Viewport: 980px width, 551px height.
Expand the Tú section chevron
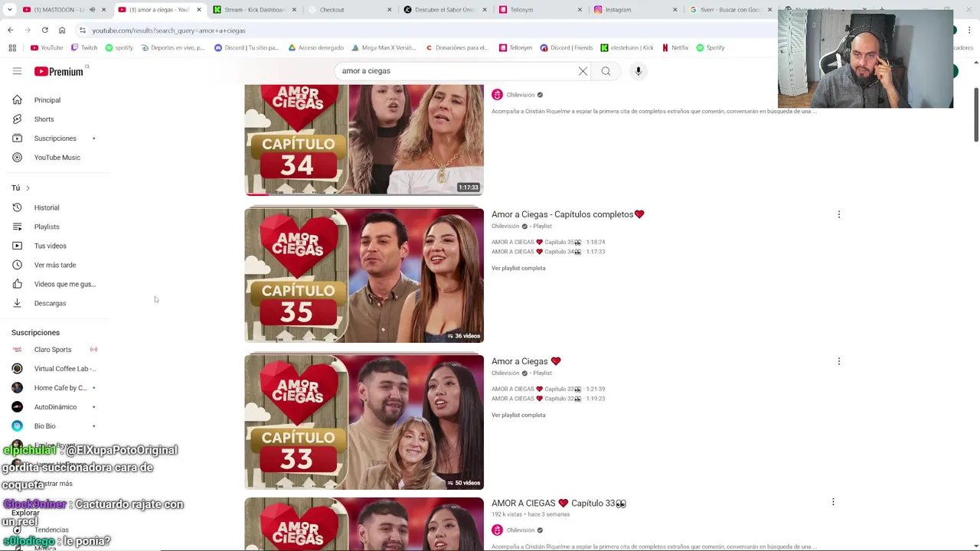[x=28, y=188]
